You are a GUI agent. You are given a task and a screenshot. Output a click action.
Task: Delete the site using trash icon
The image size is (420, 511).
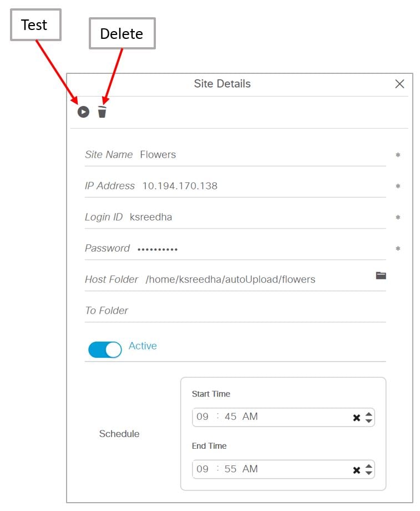pyautogui.click(x=102, y=112)
